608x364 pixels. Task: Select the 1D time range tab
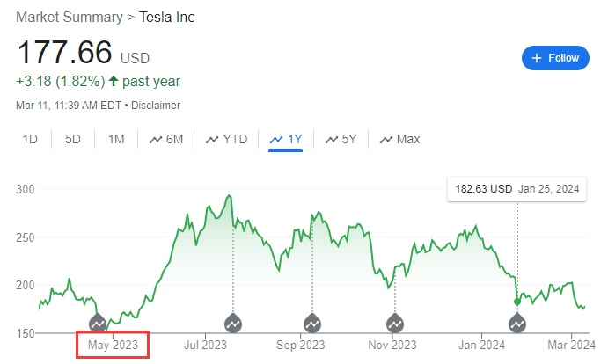(30, 139)
